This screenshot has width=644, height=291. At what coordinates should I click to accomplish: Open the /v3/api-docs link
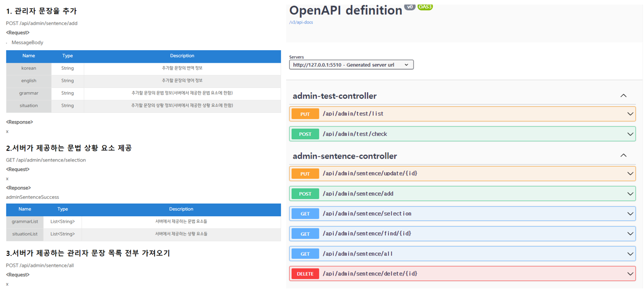301,22
